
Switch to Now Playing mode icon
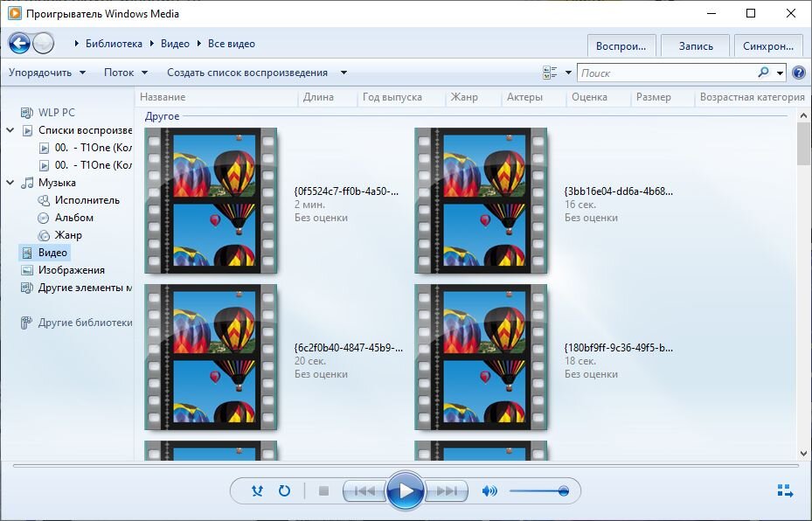785,490
